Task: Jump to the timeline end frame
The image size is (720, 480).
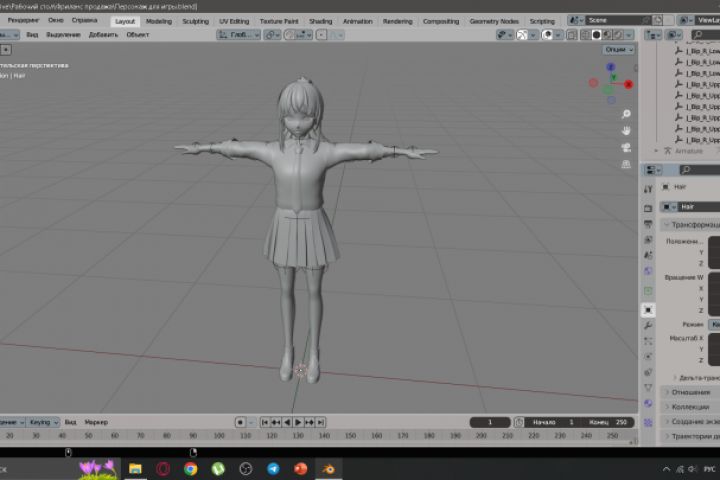Action: [321, 422]
